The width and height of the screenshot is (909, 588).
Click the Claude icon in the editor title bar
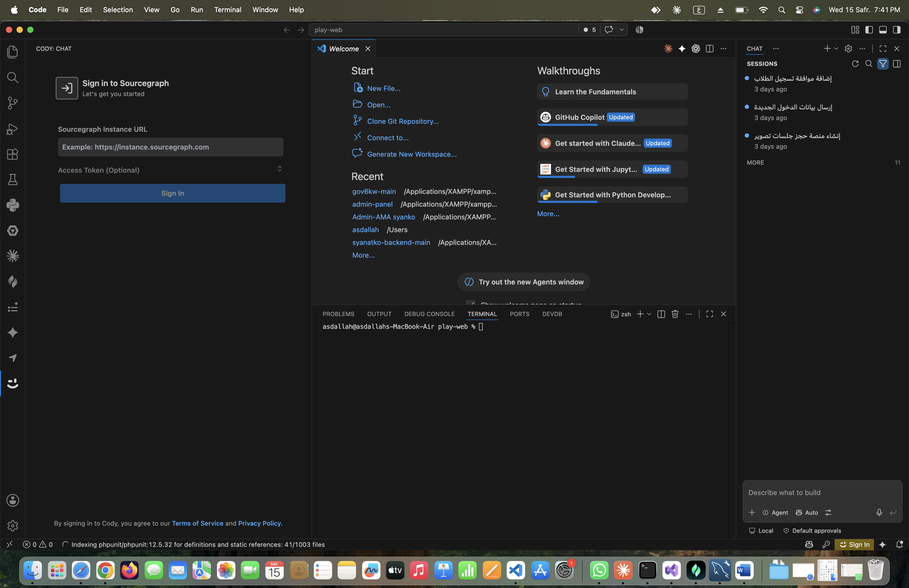[668, 48]
